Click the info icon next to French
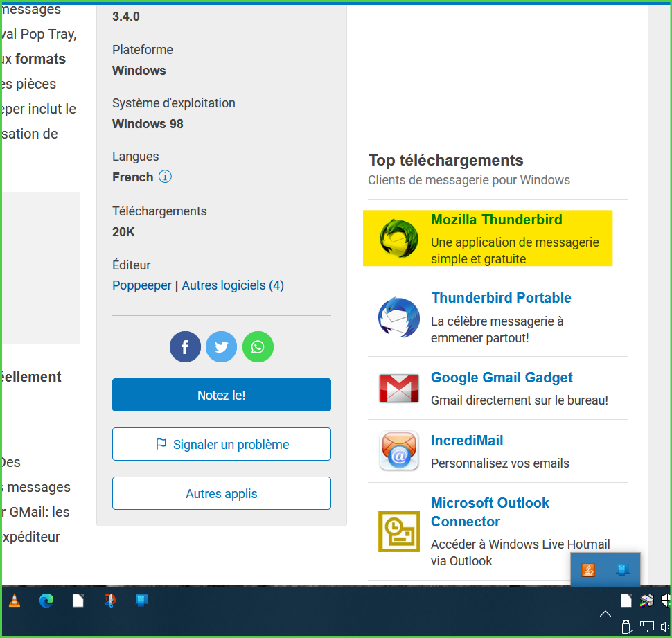 coord(165,177)
